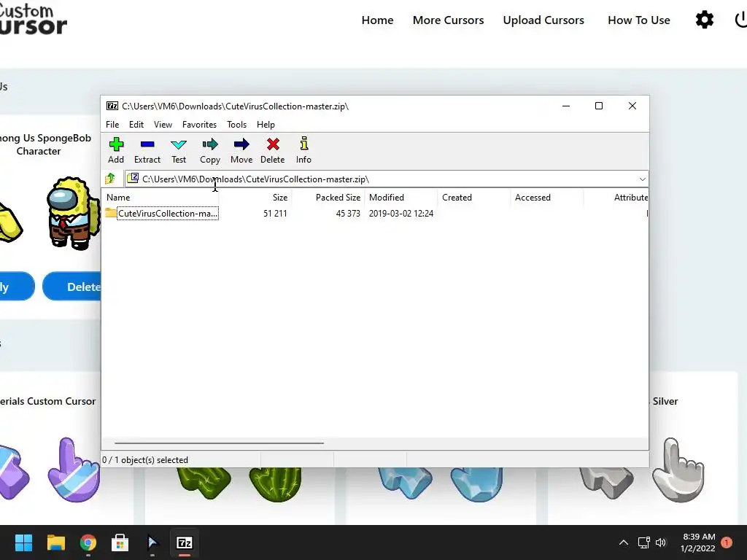Click the '0 / 1 object(s) selected' status text

tap(145, 460)
